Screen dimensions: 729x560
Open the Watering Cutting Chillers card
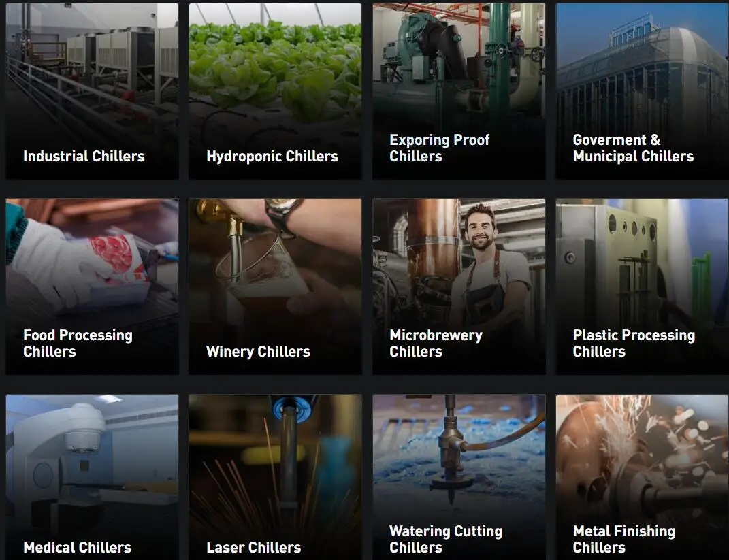[x=459, y=477]
